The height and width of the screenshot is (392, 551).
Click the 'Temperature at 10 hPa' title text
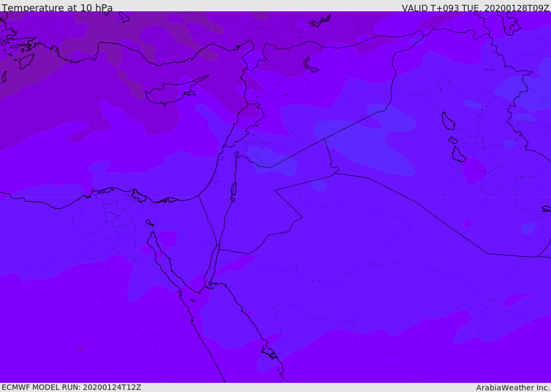pyautogui.click(x=57, y=8)
